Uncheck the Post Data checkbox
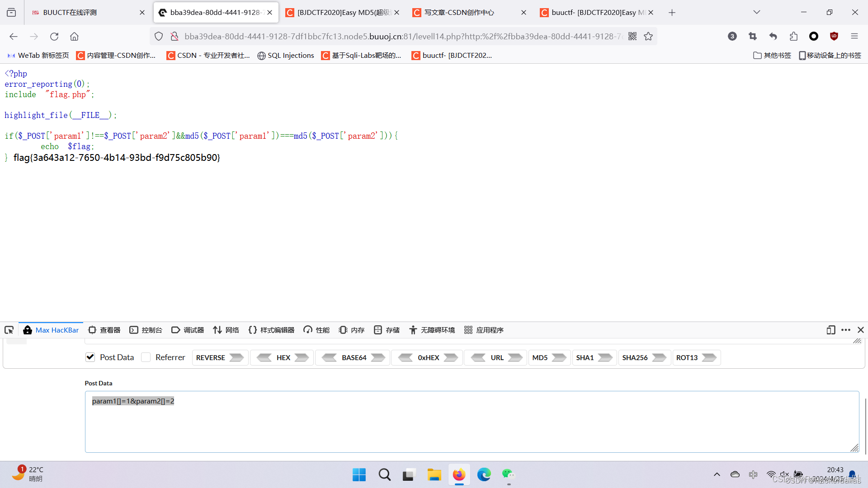Screen dimensions: 868x488 coord(90,357)
